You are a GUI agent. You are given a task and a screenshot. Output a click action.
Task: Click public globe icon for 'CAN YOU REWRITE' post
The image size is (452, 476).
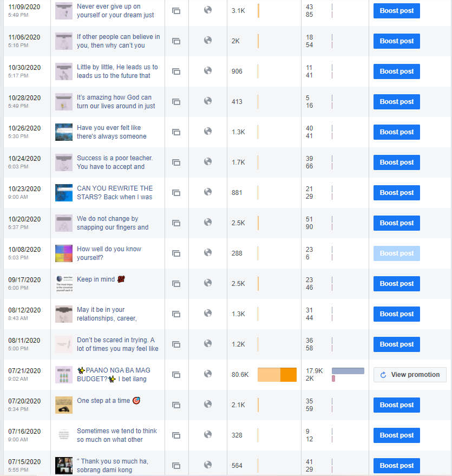click(207, 192)
